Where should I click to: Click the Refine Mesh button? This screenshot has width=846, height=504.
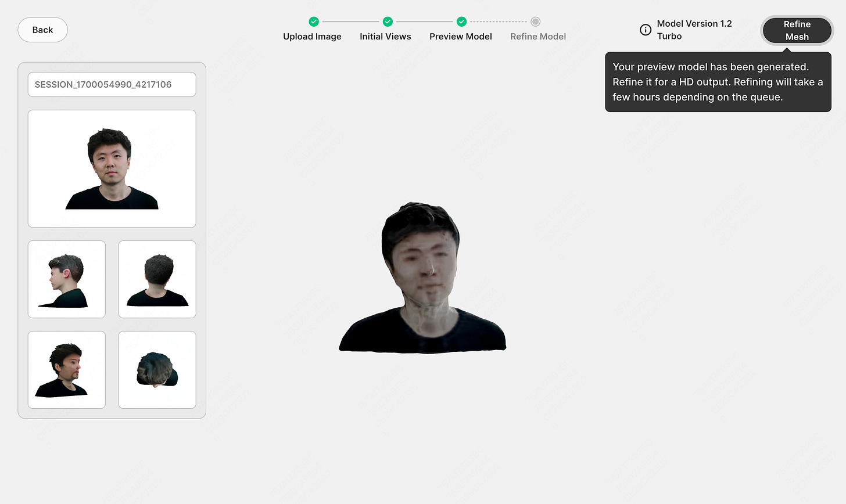pos(797,30)
